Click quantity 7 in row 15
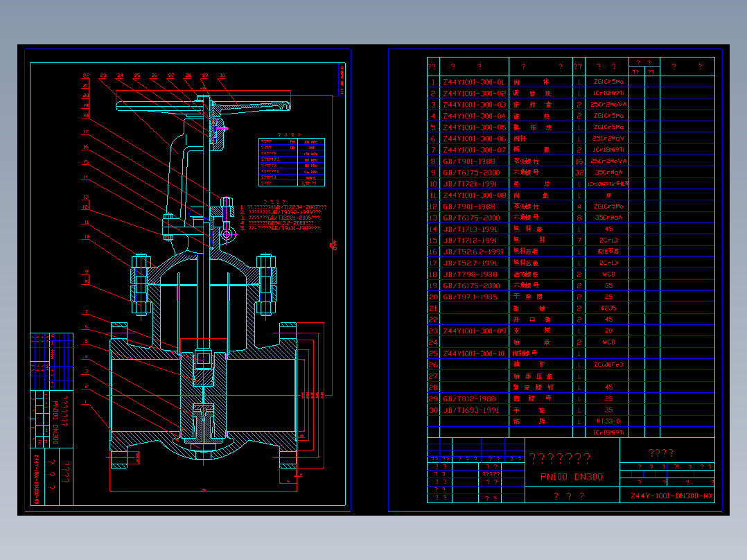 pos(579,240)
